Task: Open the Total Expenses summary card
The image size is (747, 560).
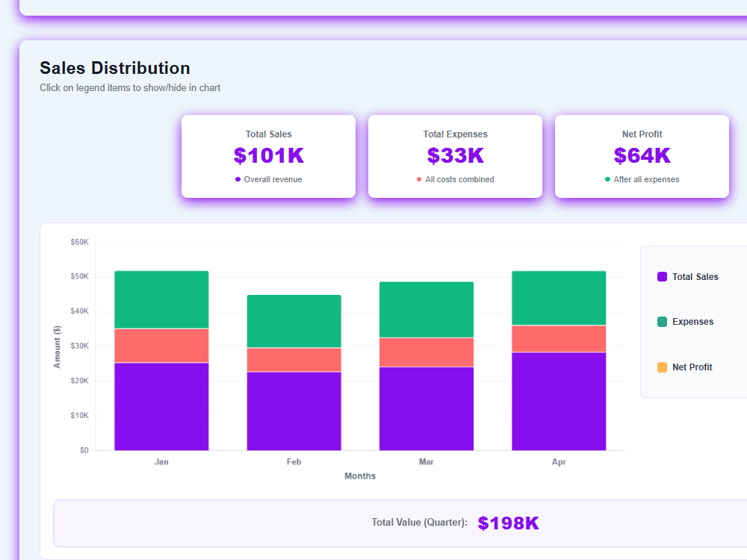Action: point(456,156)
